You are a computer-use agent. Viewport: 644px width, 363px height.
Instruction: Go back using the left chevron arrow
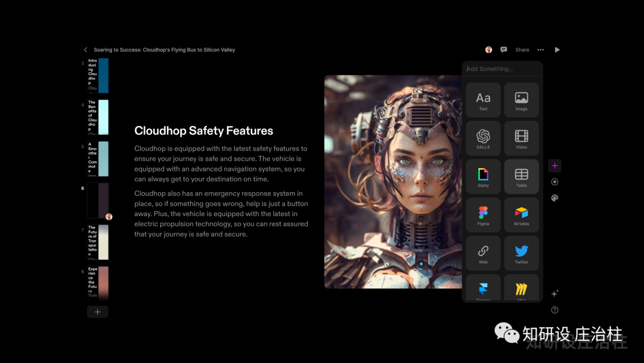(x=85, y=50)
